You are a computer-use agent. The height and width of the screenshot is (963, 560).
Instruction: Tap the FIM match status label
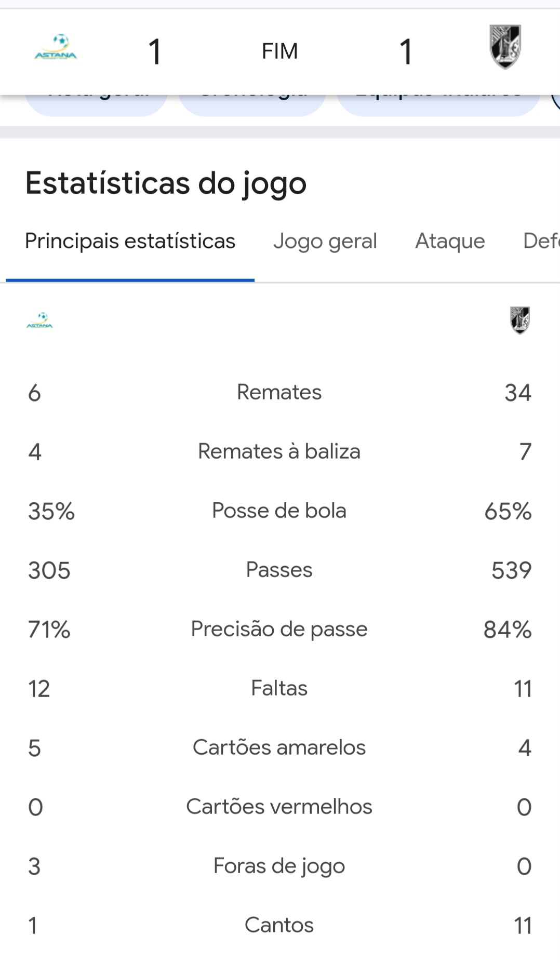(279, 51)
